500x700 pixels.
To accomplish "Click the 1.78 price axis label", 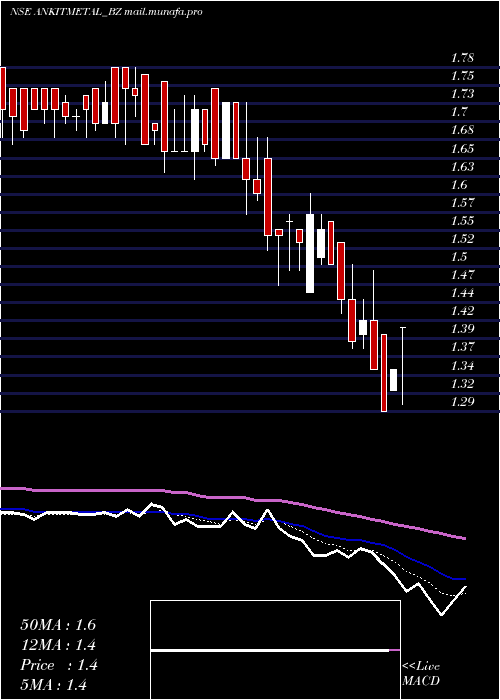I will pyautogui.click(x=462, y=58).
